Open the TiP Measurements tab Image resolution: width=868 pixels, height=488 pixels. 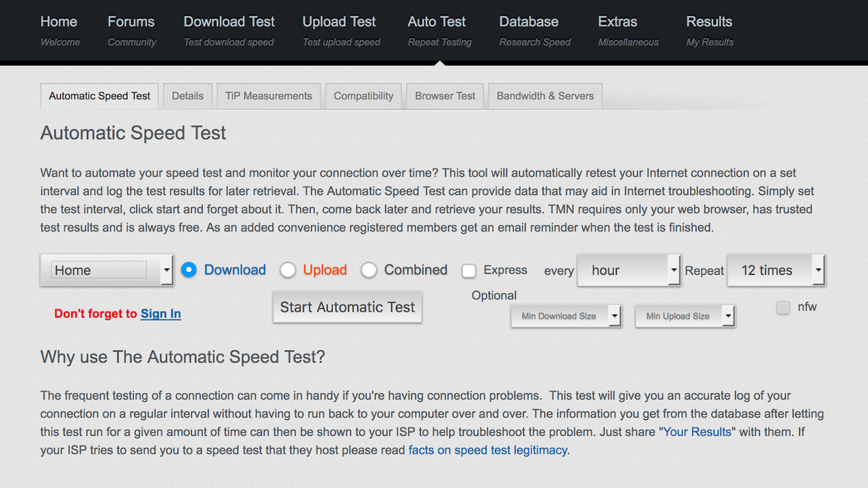268,96
